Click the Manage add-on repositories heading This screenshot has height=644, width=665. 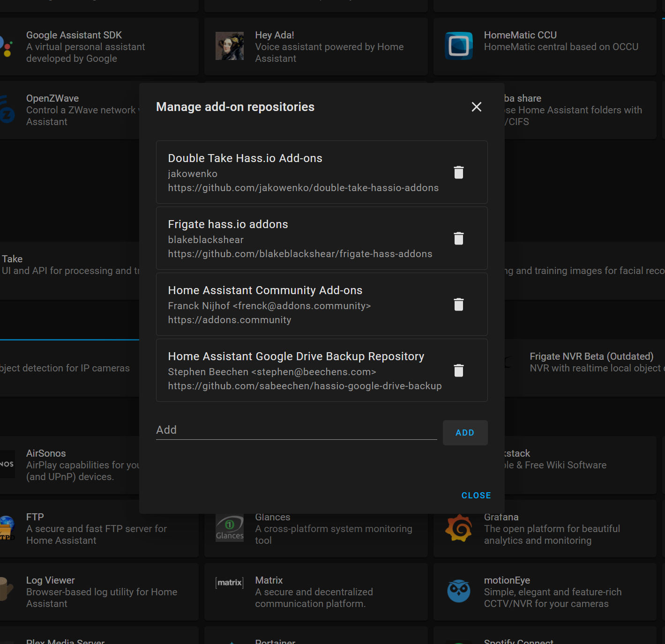pyautogui.click(x=235, y=107)
